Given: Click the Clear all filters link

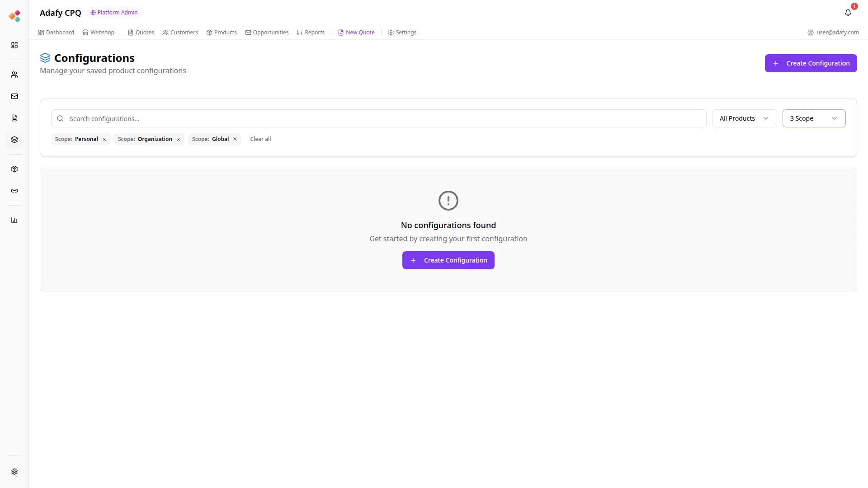Looking at the screenshot, I should click(260, 139).
